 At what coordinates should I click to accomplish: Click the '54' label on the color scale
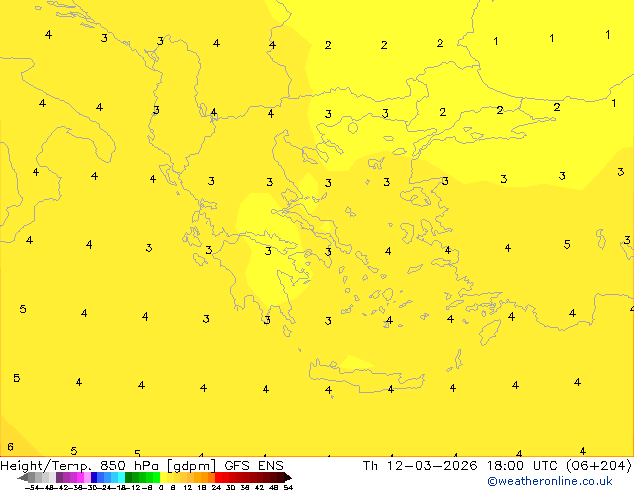(x=288, y=488)
